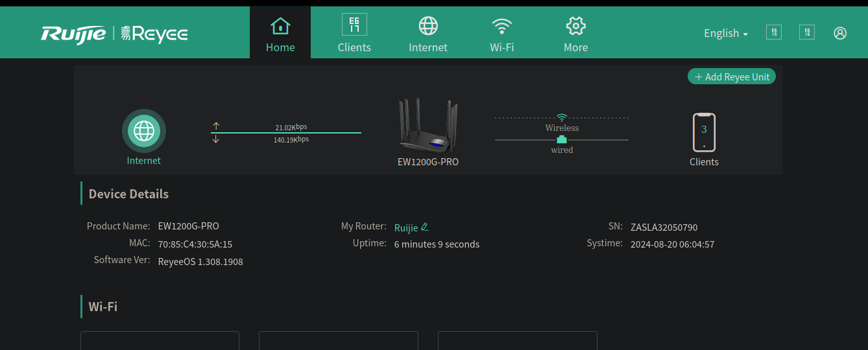Click the second square icon in header
Viewport: 868px width, 350px height.
point(807,32)
